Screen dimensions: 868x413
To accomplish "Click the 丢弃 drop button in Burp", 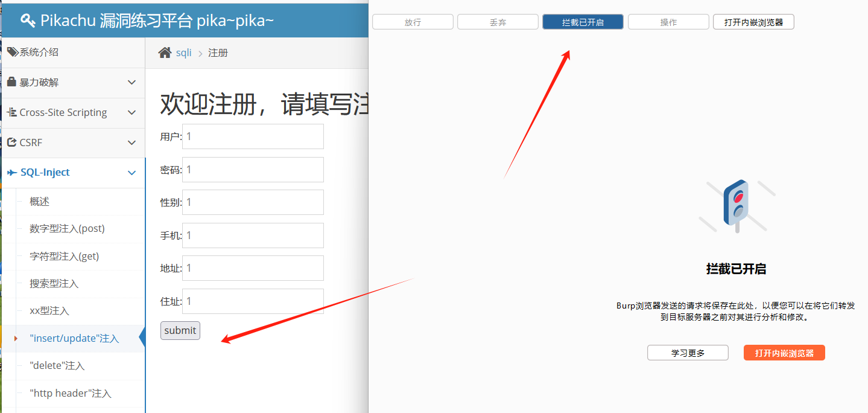I will tap(498, 22).
